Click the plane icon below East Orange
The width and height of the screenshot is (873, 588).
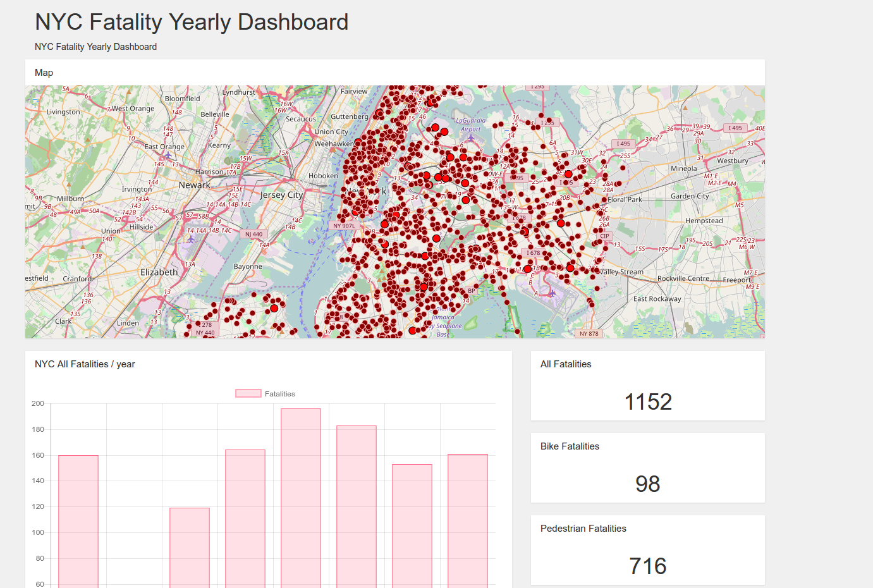[x=168, y=155]
